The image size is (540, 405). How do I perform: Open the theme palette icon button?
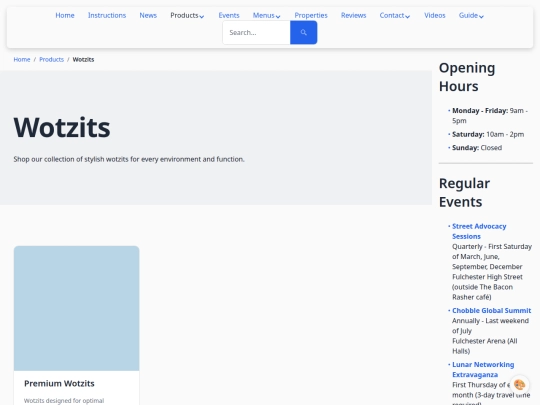pos(519,385)
